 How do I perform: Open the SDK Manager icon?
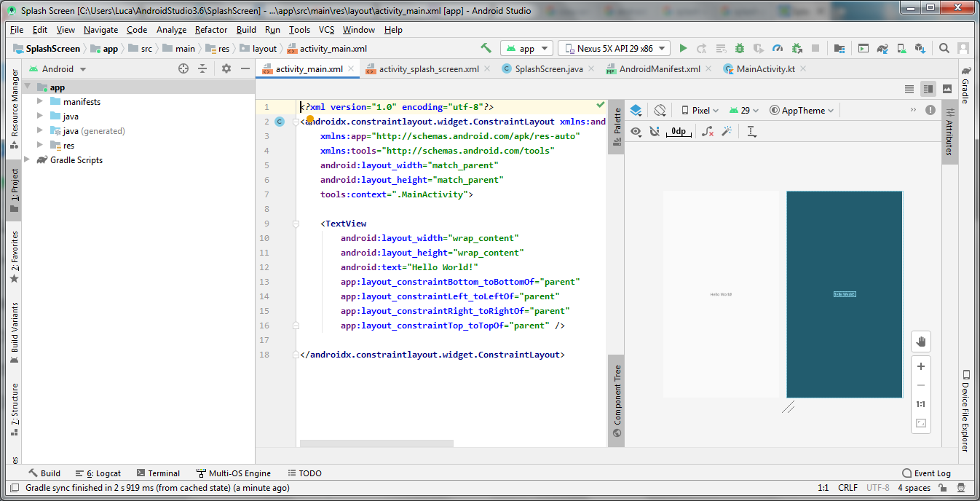coord(920,48)
